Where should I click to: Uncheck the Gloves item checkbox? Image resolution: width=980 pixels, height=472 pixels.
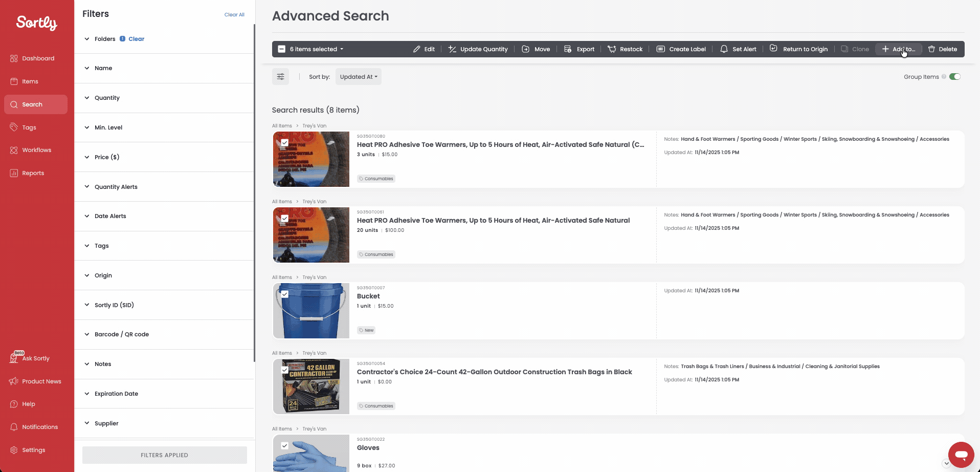pos(285,446)
